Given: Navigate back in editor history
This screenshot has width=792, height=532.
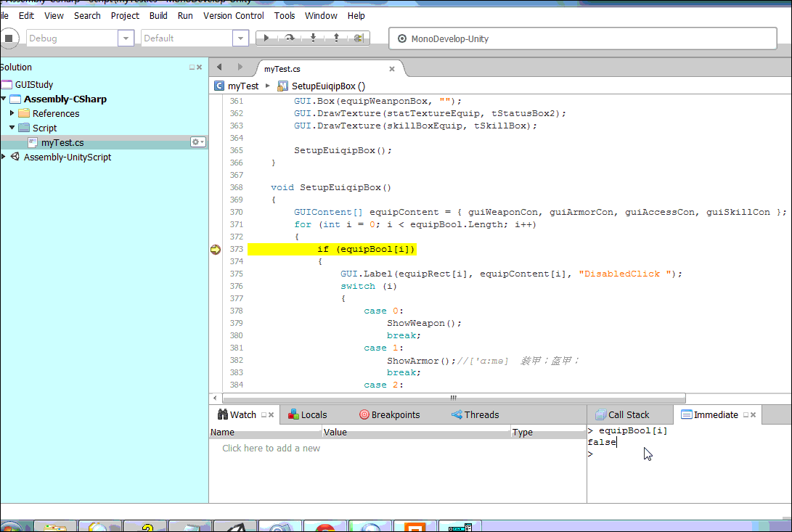Looking at the screenshot, I should point(219,67).
